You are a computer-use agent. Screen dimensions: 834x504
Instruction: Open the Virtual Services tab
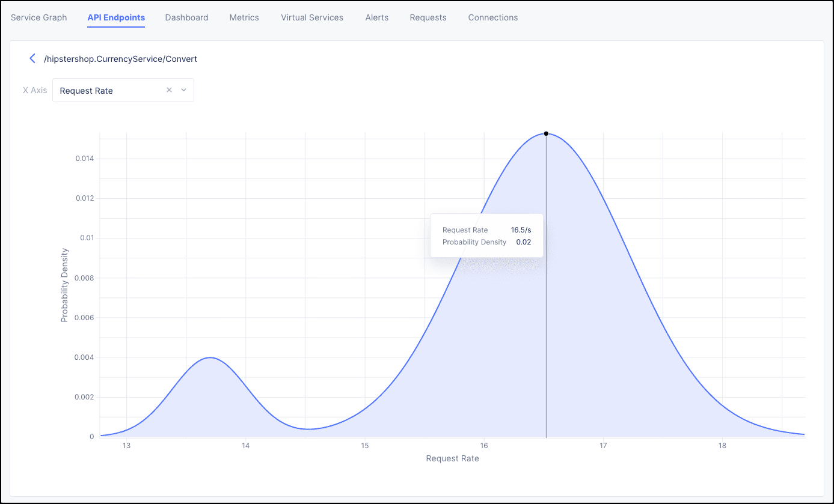tap(312, 17)
